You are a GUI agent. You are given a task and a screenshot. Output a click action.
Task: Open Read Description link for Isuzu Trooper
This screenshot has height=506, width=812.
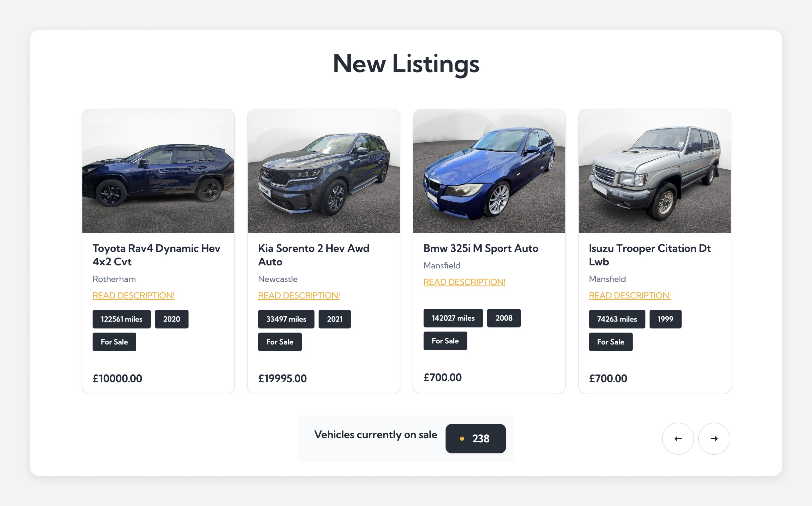(630, 295)
